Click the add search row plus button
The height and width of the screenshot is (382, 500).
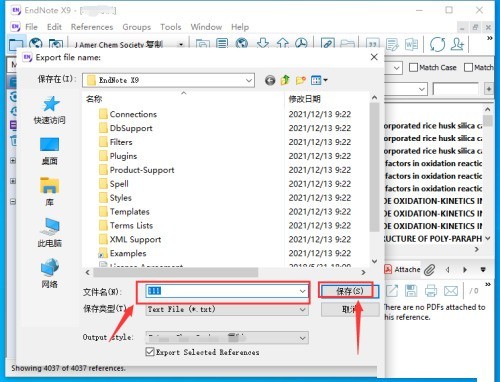pos(489,89)
